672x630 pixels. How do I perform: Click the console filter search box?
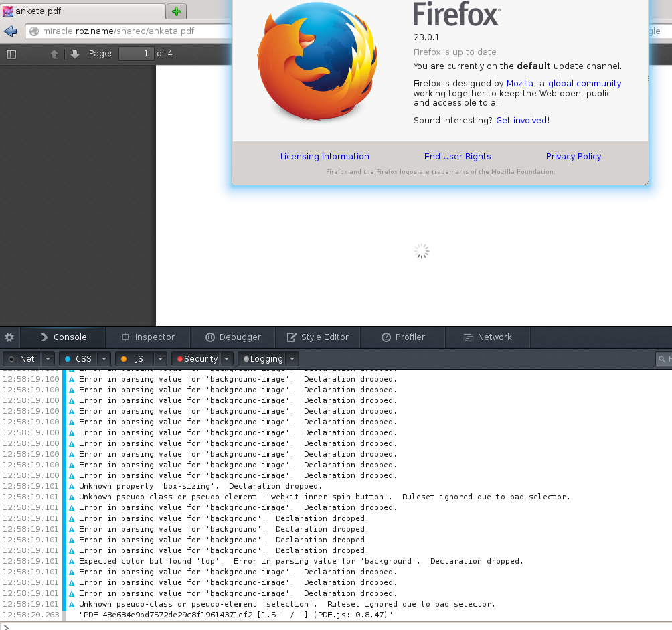665,360
